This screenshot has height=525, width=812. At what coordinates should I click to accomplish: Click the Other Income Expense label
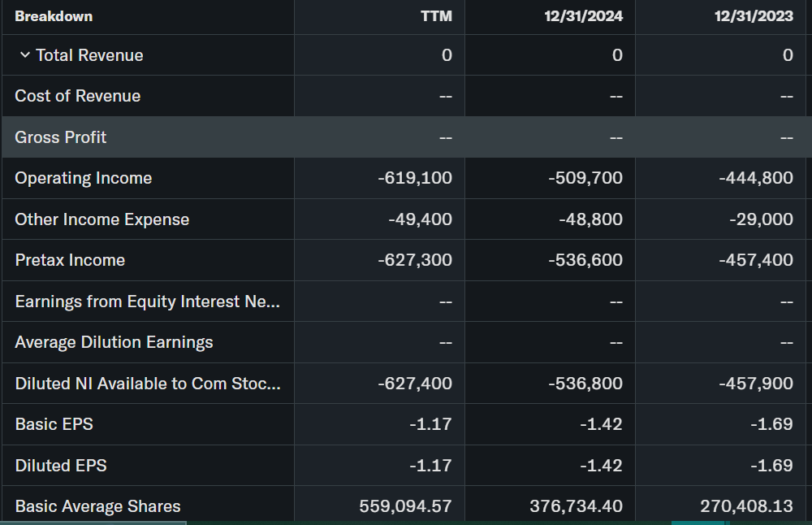coord(102,219)
